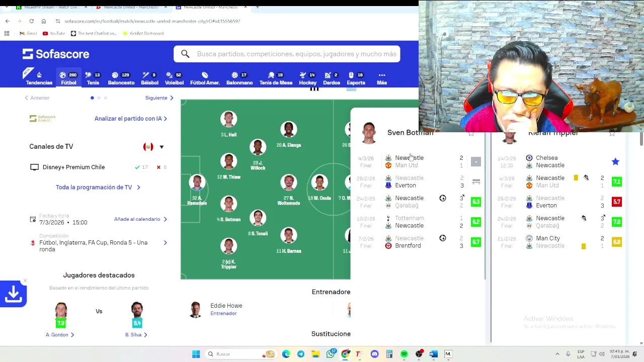Go back in the browser
The height and width of the screenshot is (362, 644).
[x=7, y=21]
